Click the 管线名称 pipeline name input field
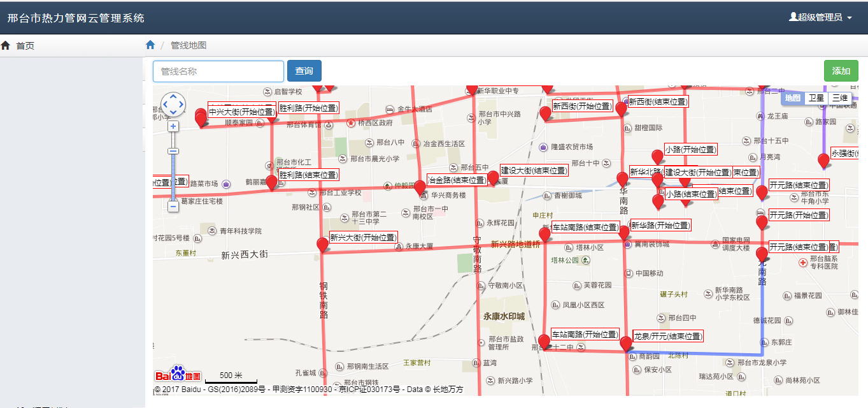Image resolution: width=868 pixels, height=408 pixels. pos(218,71)
